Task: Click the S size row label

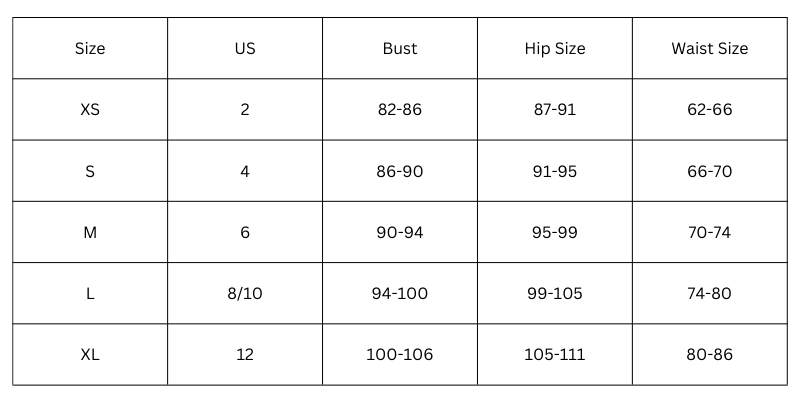Action: coord(90,171)
